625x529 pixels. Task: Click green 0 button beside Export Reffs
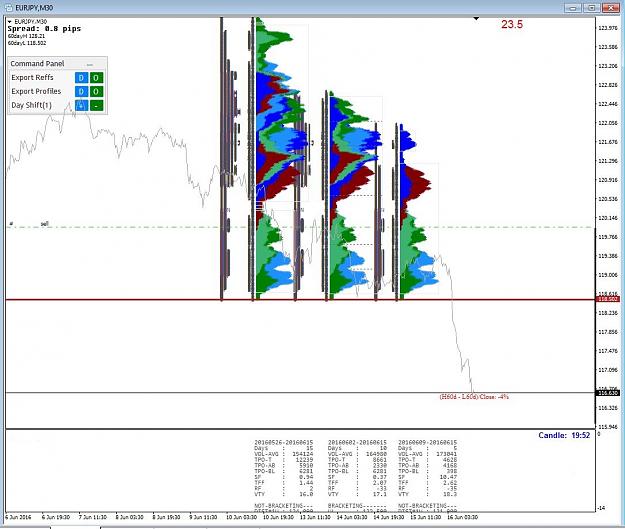(x=96, y=78)
